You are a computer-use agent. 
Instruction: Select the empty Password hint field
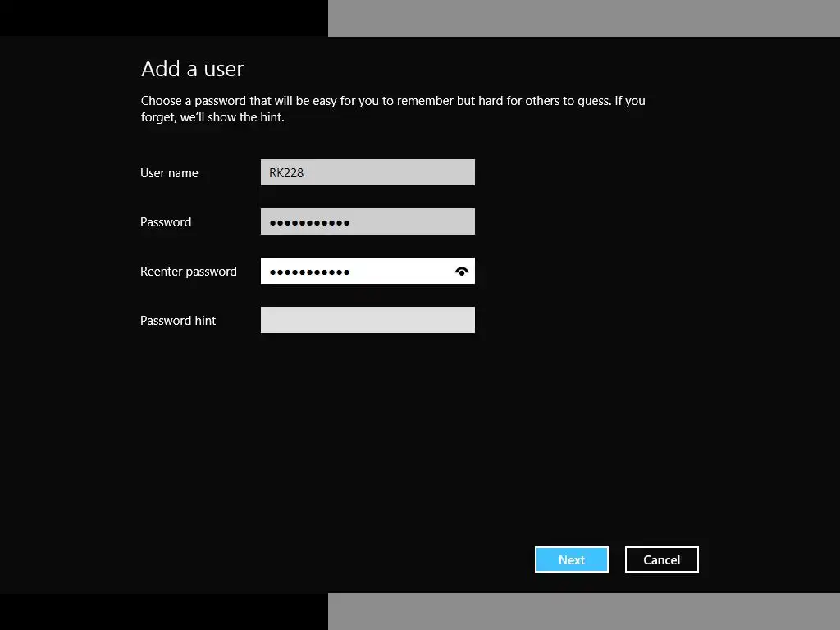click(367, 321)
